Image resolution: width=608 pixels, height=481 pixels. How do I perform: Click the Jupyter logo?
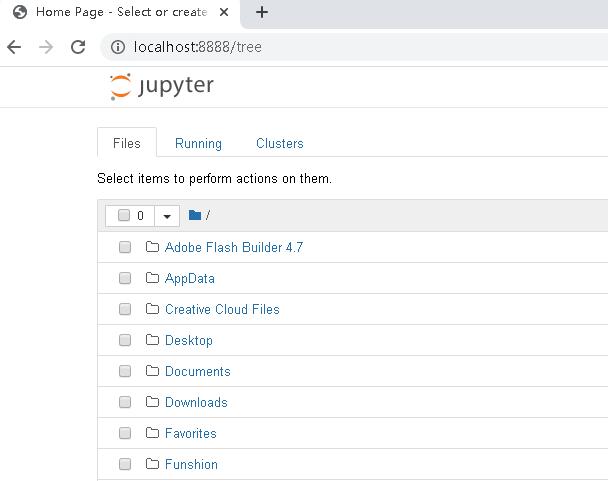[x=161, y=86]
